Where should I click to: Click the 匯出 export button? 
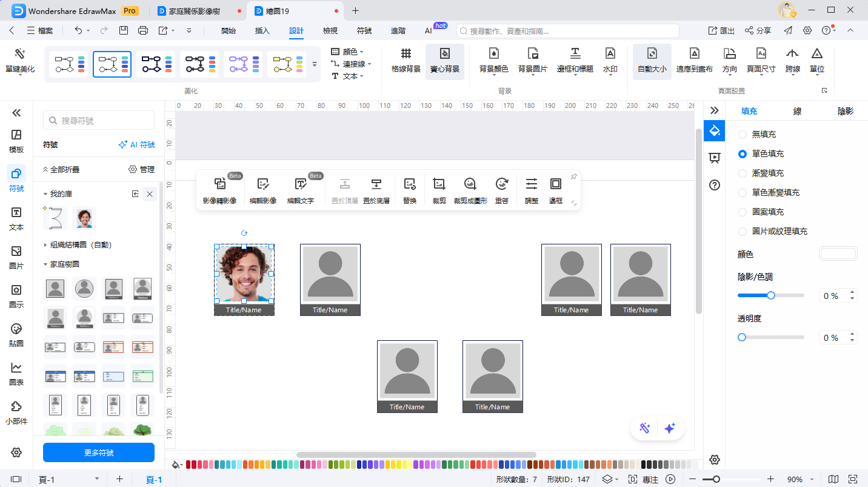(x=721, y=30)
